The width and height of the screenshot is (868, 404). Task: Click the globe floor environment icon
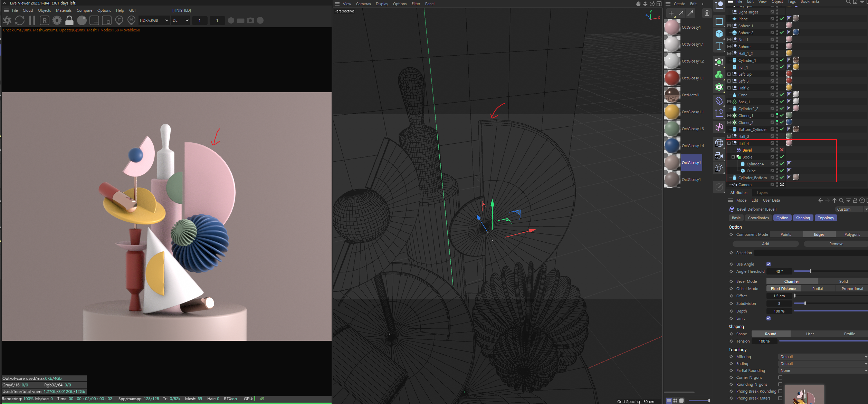[x=719, y=143]
